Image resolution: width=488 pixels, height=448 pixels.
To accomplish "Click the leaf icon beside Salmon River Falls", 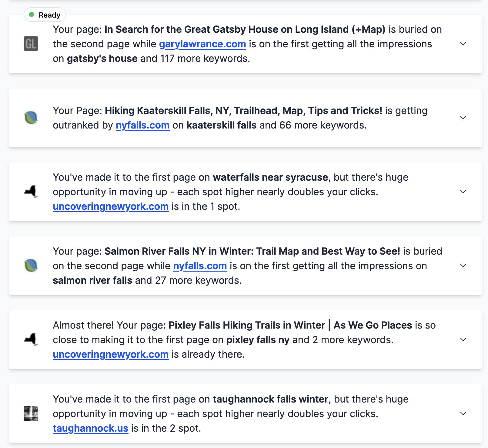I will pos(31,266).
